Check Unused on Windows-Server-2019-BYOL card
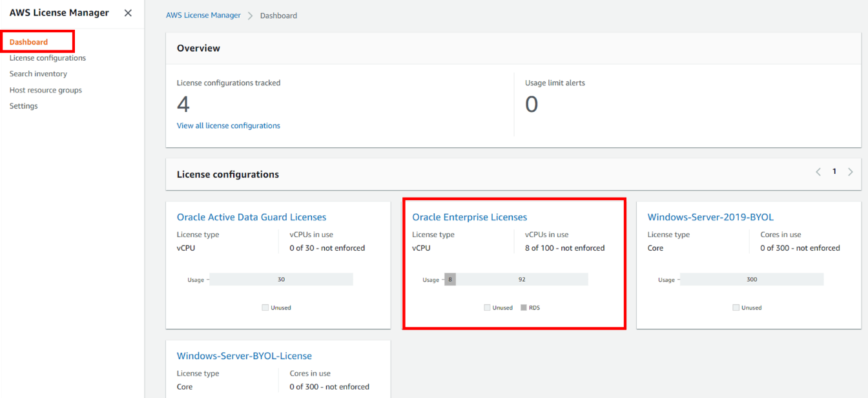The width and height of the screenshot is (868, 398). [x=736, y=308]
